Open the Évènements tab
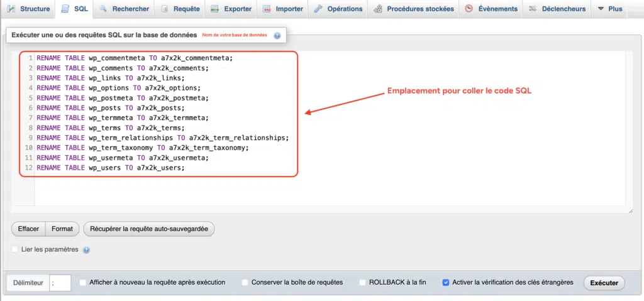644x301 pixels. [x=491, y=9]
